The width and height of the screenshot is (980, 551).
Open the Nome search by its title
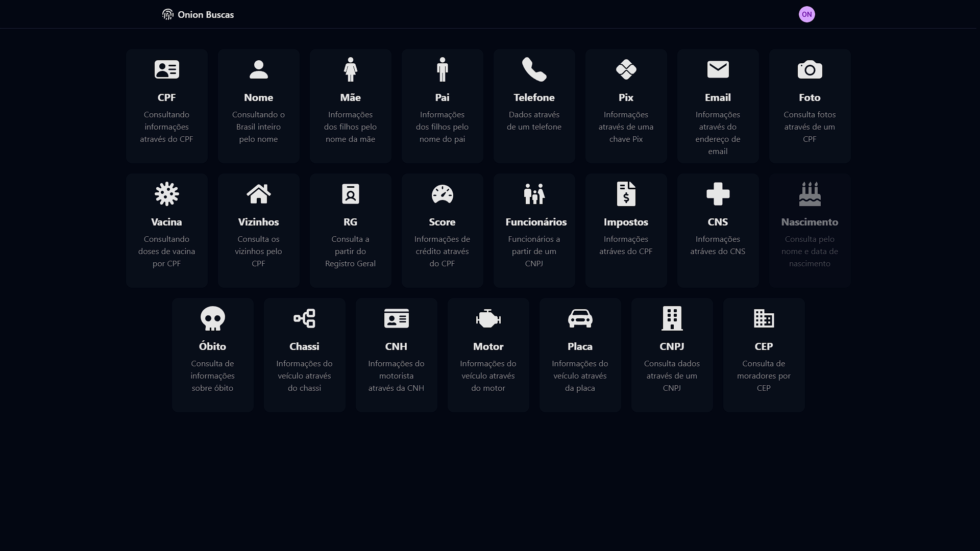click(x=259, y=97)
